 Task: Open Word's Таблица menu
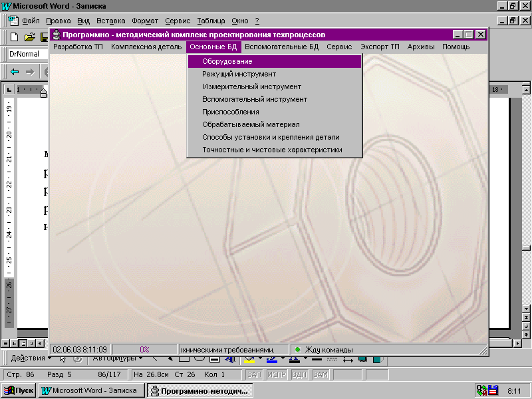pos(211,21)
